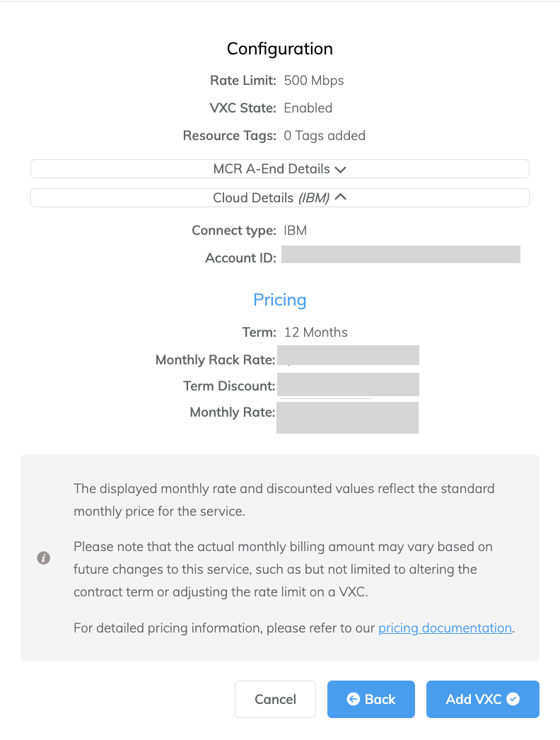Click the Configuration heading
560x740 pixels.
pyautogui.click(x=280, y=49)
